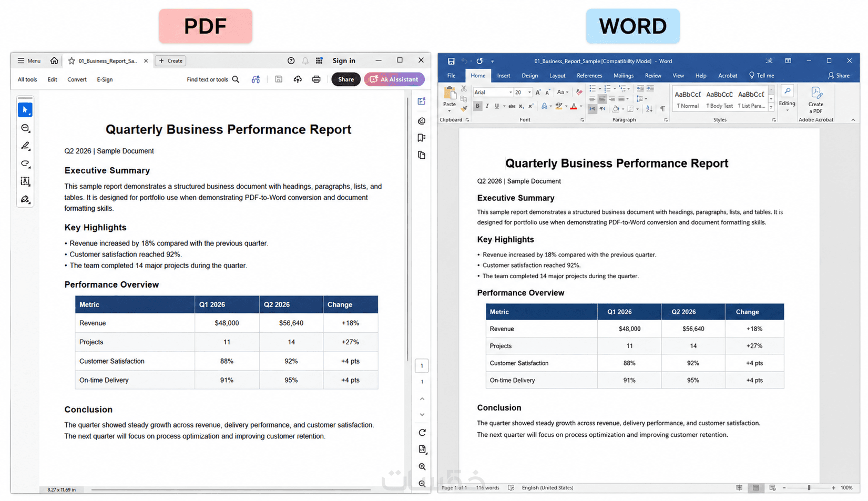Image resolution: width=868 pixels, height=501 pixels.
Task: Upload PDF with the cloud arrow icon
Action: [298, 79]
